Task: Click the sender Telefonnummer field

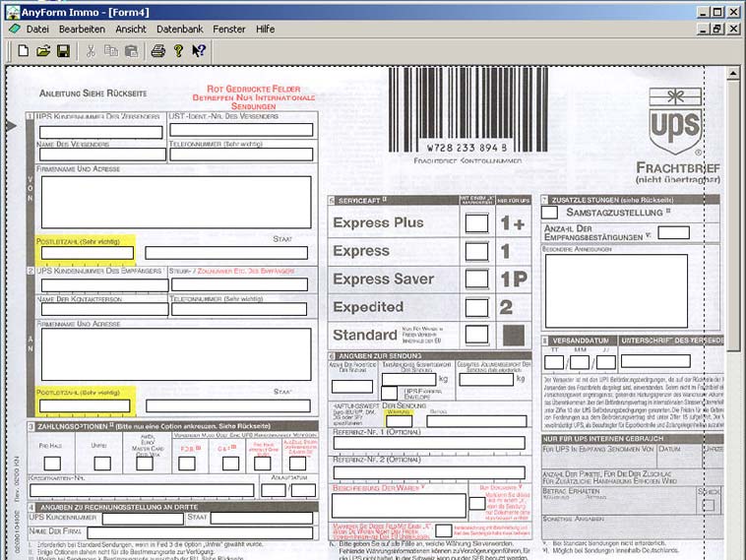Action: [x=241, y=155]
